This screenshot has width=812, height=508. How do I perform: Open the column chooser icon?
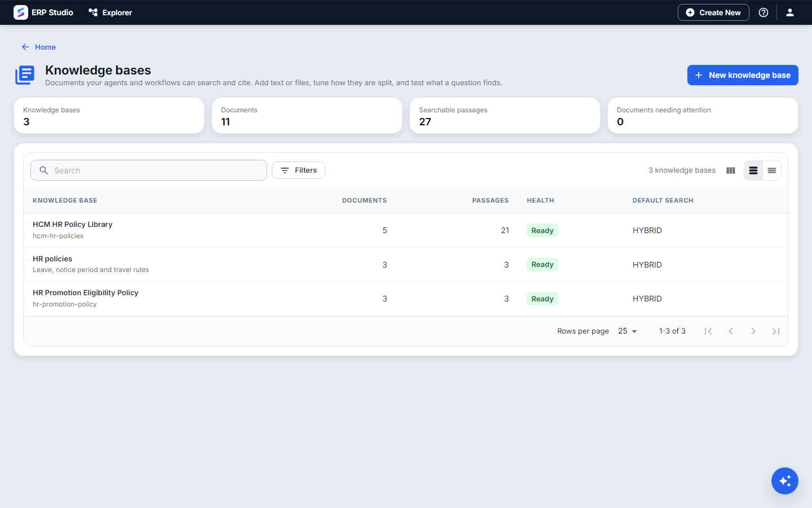731,170
